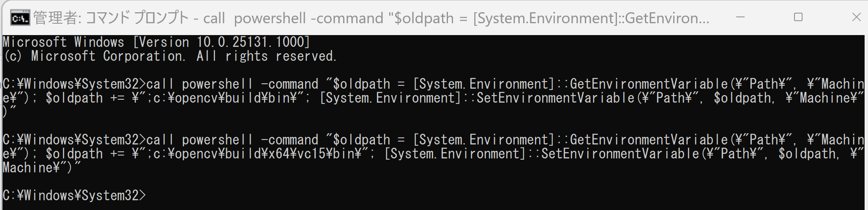Image resolution: width=868 pixels, height=210 pixels.
Task: Click the word powershell in the window title
Action: click(x=270, y=18)
